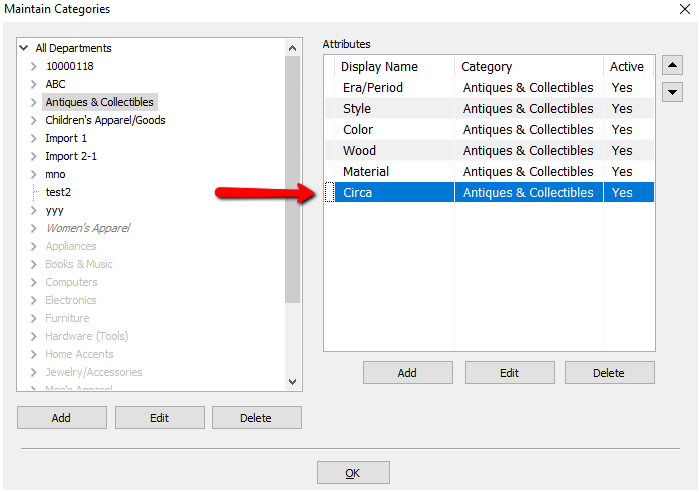Expand the mno department

tap(34, 174)
